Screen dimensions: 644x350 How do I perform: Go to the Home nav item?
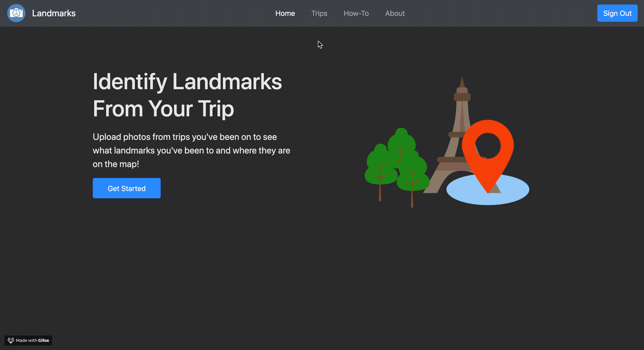[285, 13]
